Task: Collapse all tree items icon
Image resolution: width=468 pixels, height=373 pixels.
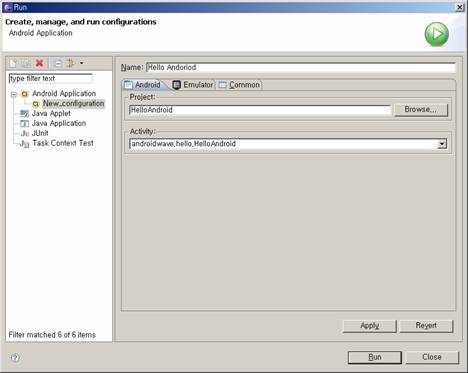Action: click(58, 63)
